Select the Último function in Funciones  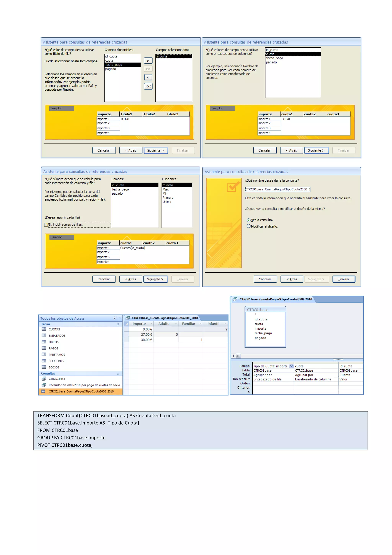coord(177,202)
